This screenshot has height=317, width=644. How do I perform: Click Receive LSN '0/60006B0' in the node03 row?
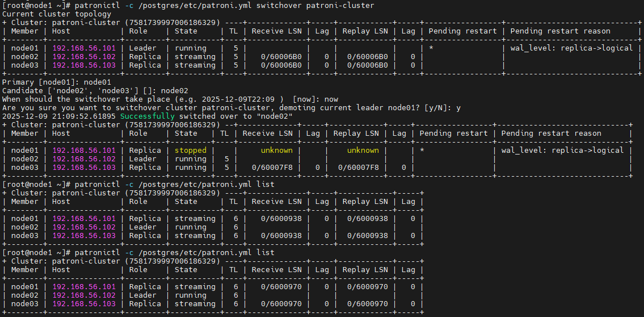[281, 65]
